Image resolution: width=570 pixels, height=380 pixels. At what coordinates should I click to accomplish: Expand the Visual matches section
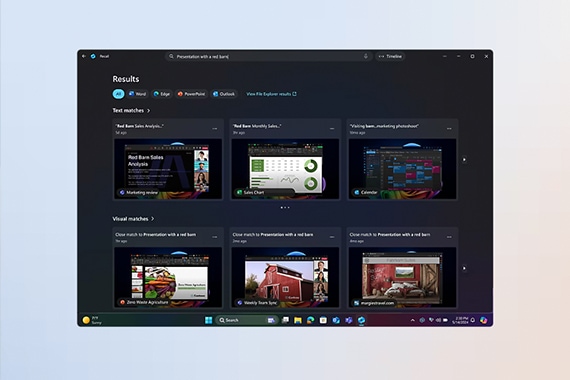click(x=133, y=219)
